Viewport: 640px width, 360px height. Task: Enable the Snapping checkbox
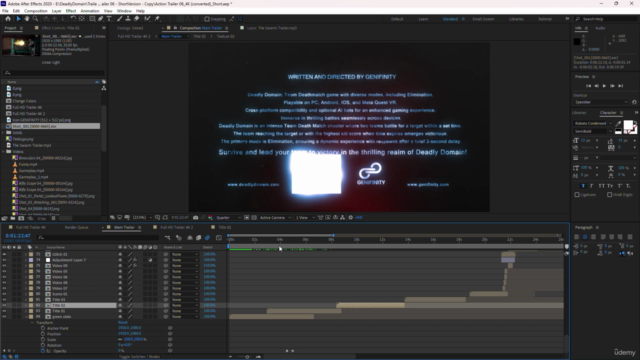(207, 19)
